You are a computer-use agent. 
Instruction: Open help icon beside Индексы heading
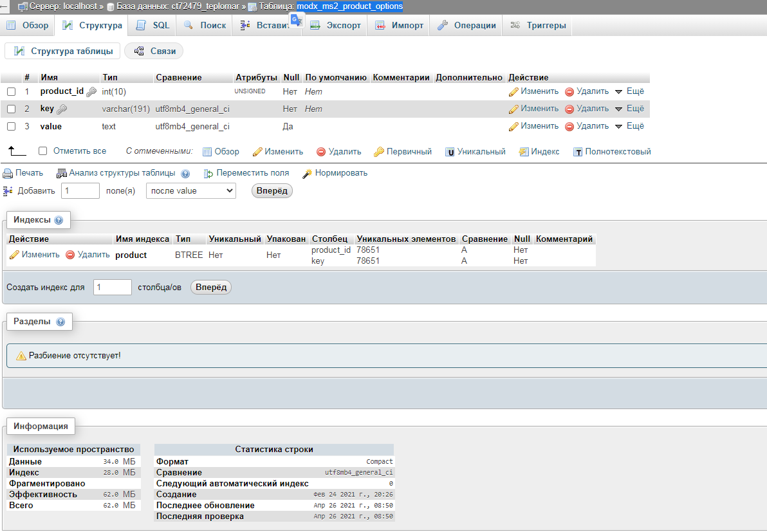coord(59,220)
